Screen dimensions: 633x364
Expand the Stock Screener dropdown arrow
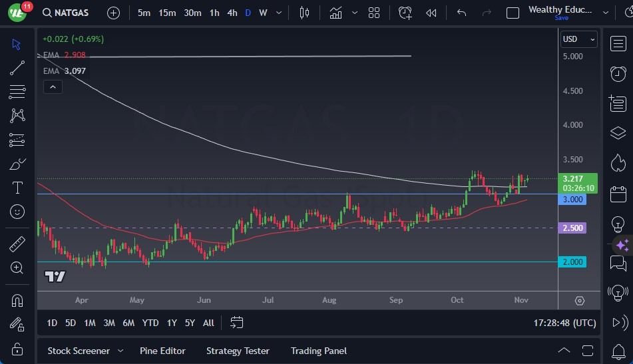click(120, 351)
